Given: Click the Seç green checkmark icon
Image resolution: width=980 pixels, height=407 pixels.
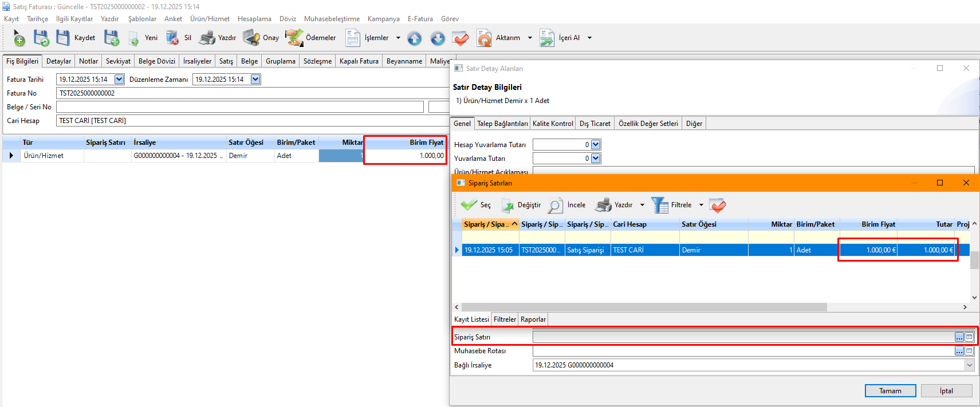Looking at the screenshot, I should (x=469, y=205).
